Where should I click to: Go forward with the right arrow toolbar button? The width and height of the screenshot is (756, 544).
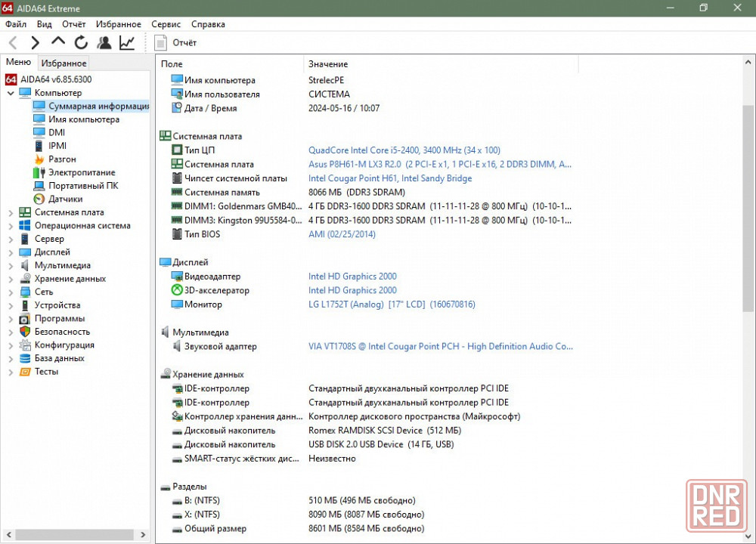tap(36, 43)
